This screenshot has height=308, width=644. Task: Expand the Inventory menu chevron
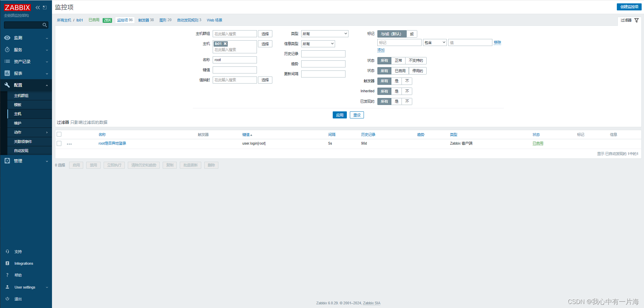(x=47, y=62)
